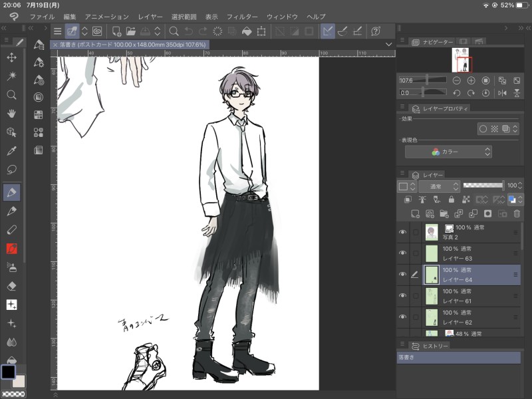Open the カラー expression color dropdown
Image resolution: width=532 pixels, height=399 pixels.
tap(448, 152)
